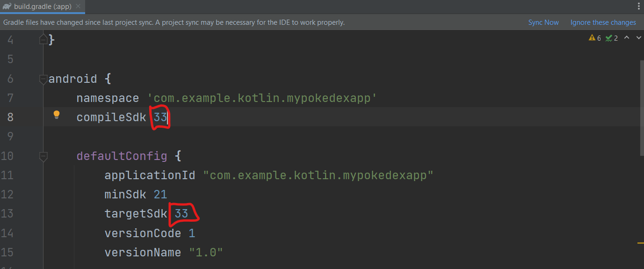Jump to previous highlighted problem with up arrow

(627, 38)
